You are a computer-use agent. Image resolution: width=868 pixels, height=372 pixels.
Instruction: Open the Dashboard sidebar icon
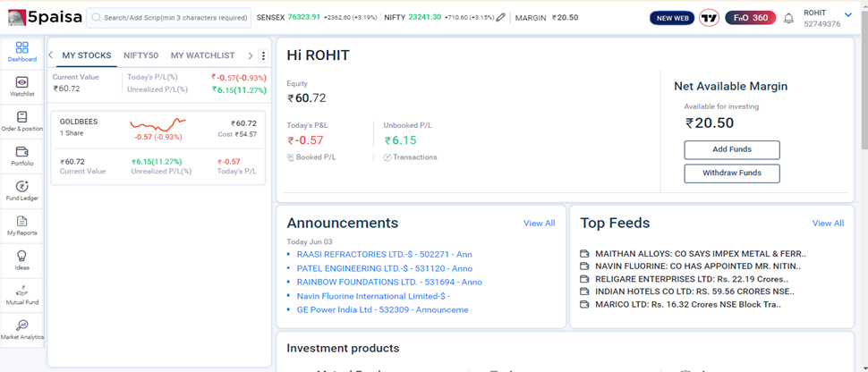coord(22,47)
